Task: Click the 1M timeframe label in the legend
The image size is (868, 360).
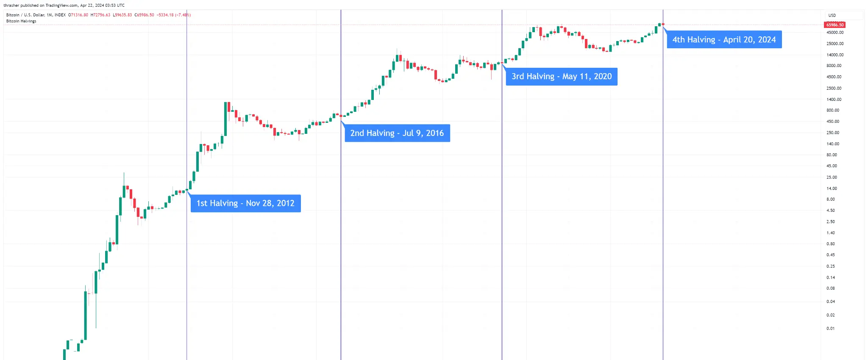Action: tap(50, 15)
